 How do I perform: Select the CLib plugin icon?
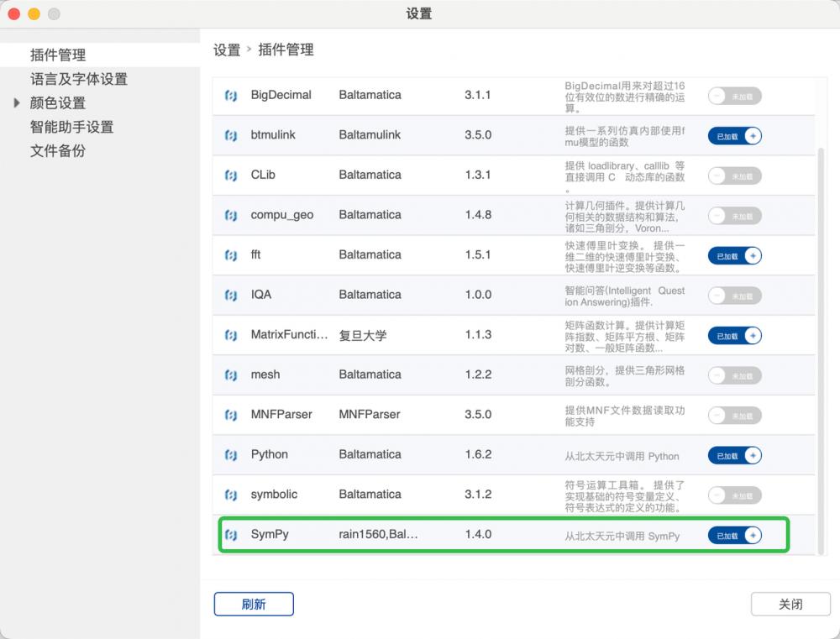[231, 175]
